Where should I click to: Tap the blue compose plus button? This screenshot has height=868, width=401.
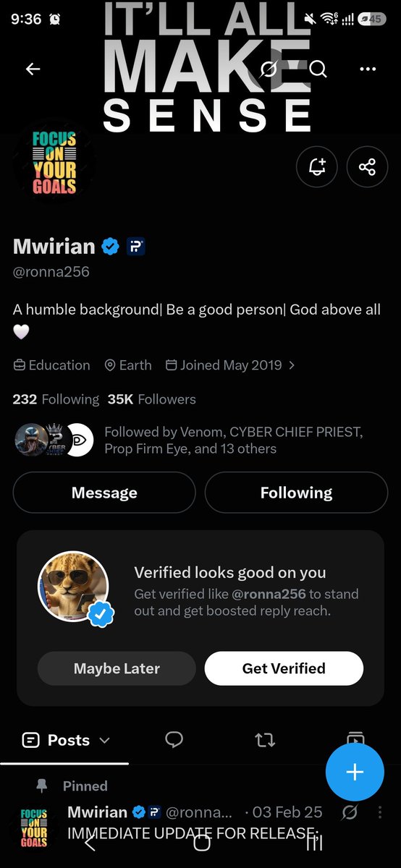355,772
